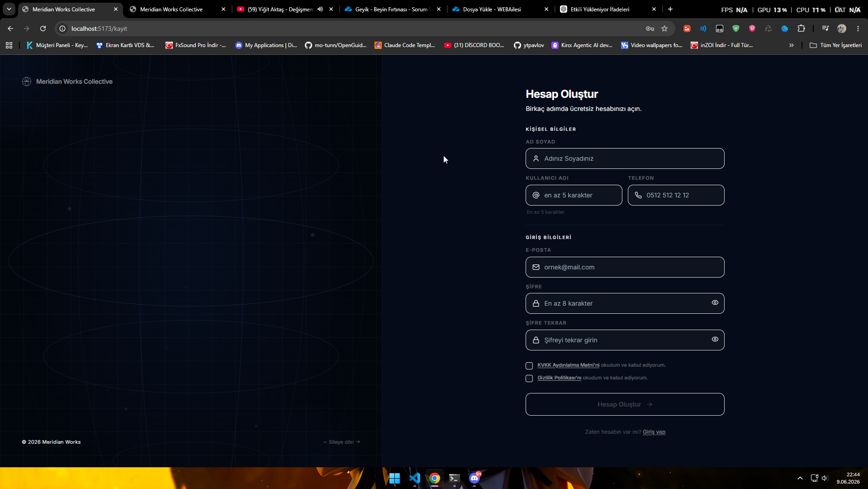Viewport: 868px width, 489px height.
Task: Open Claude Code Templ bookmark
Action: coord(405,45)
